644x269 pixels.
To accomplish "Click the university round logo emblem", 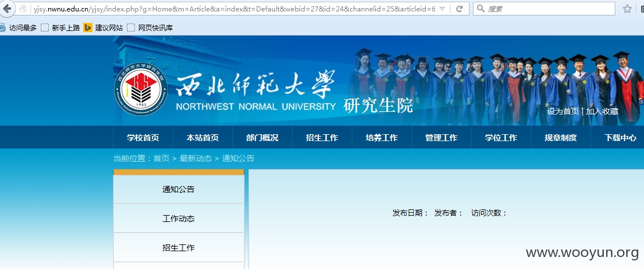I will click(141, 89).
